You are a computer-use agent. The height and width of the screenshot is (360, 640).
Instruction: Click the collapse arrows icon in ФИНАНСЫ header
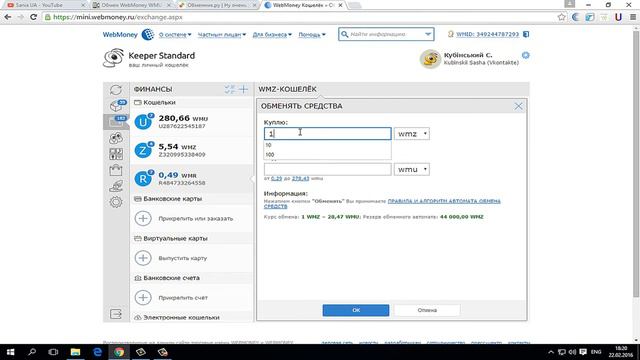pos(230,89)
